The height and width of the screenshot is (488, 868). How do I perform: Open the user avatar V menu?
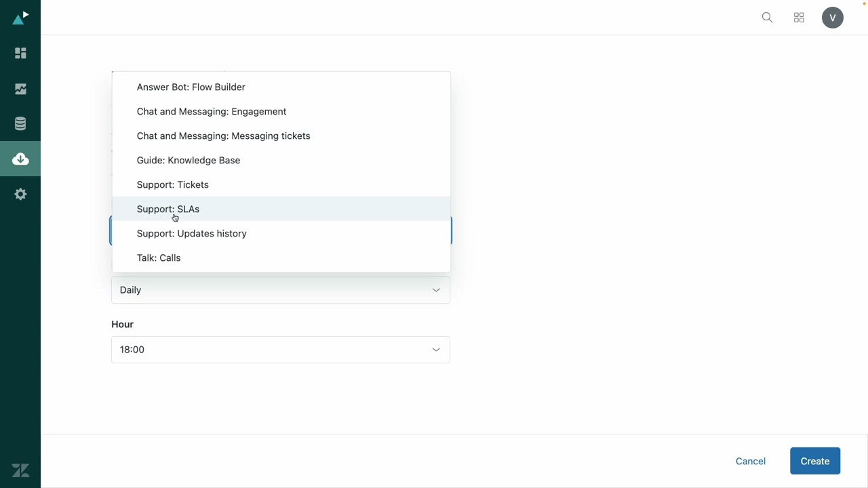tap(833, 18)
